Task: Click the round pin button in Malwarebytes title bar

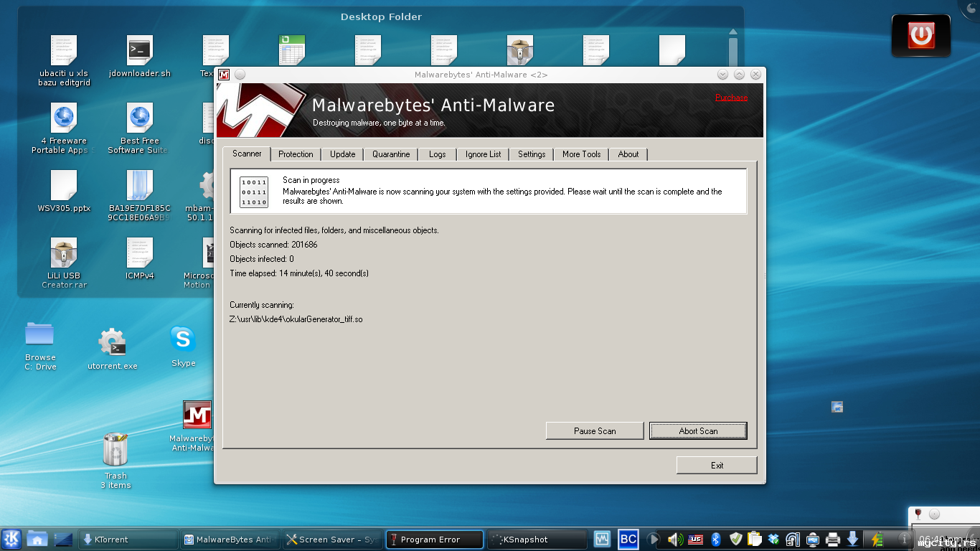Action: point(240,75)
